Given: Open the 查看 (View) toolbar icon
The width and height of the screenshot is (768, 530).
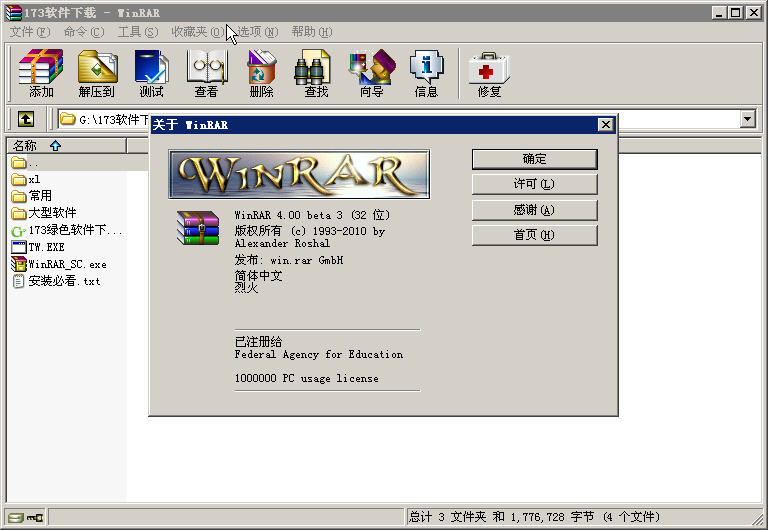Looking at the screenshot, I should (x=207, y=73).
